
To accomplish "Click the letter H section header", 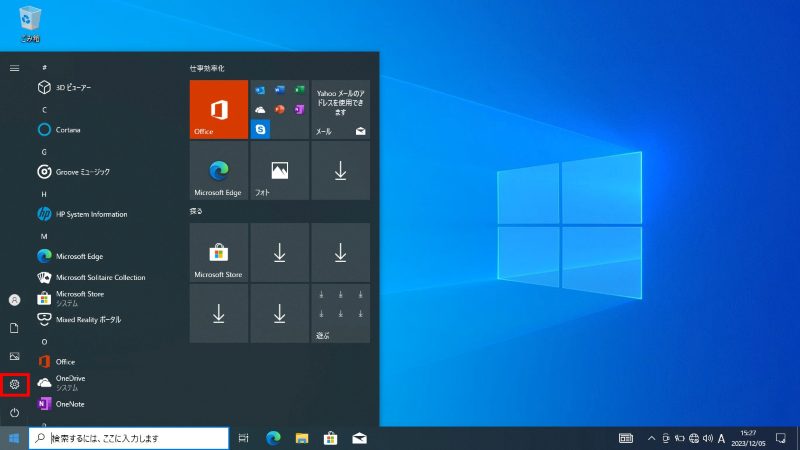I will click(x=44, y=194).
